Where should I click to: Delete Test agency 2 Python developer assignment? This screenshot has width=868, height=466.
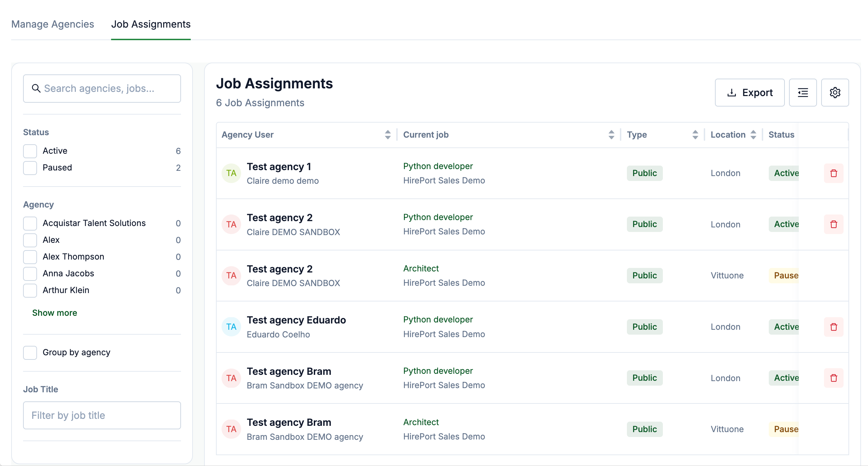pyautogui.click(x=833, y=224)
